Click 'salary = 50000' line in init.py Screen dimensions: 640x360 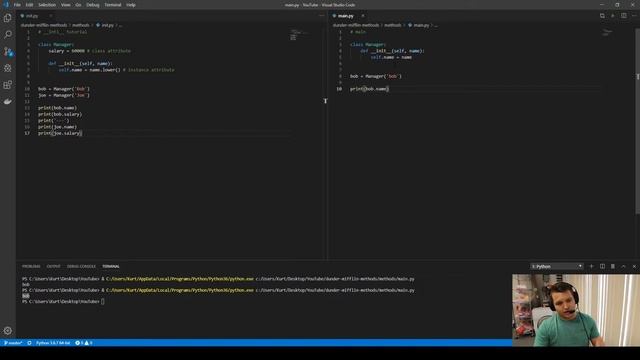89,51
